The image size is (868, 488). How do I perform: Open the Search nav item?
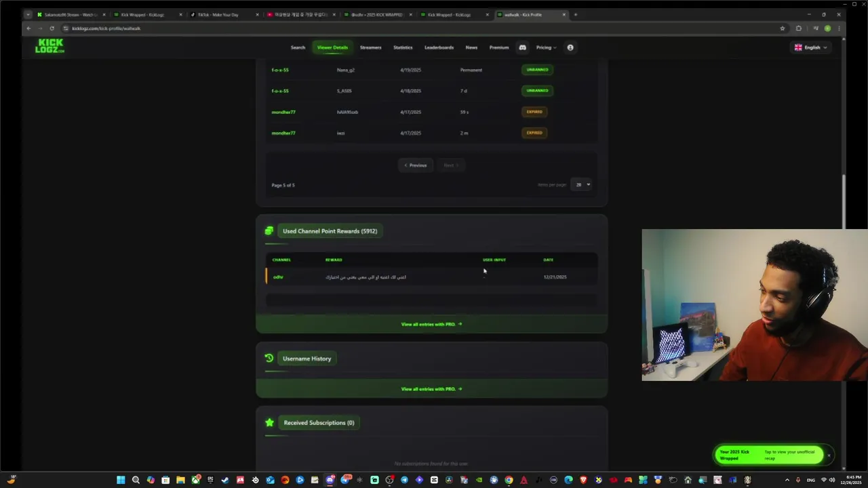point(298,47)
